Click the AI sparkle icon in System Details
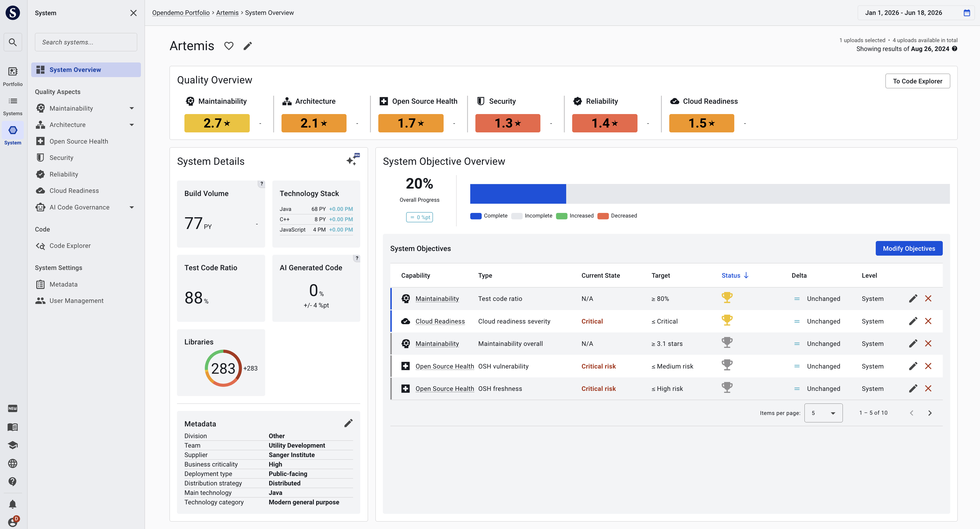Image resolution: width=980 pixels, height=529 pixels. coord(353,159)
